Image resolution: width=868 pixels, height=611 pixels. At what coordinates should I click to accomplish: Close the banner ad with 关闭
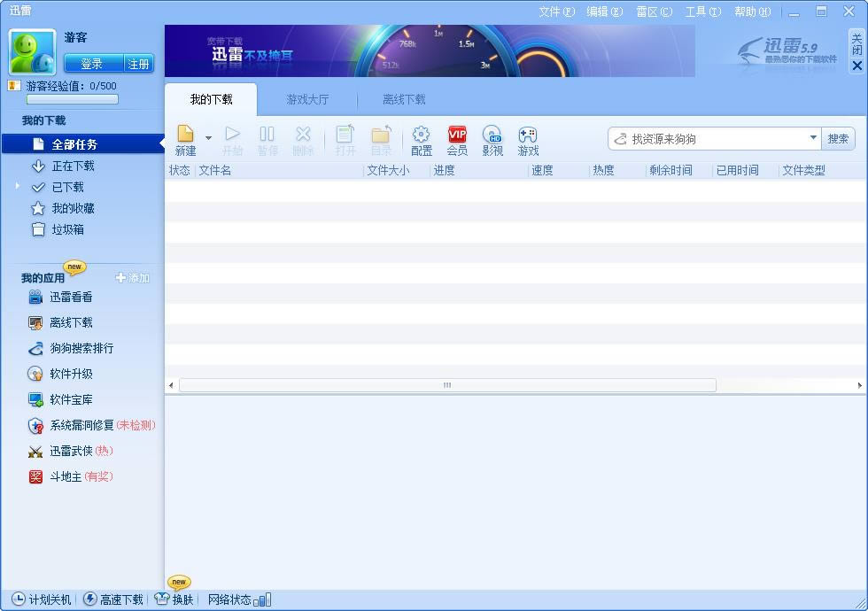point(857,51)
